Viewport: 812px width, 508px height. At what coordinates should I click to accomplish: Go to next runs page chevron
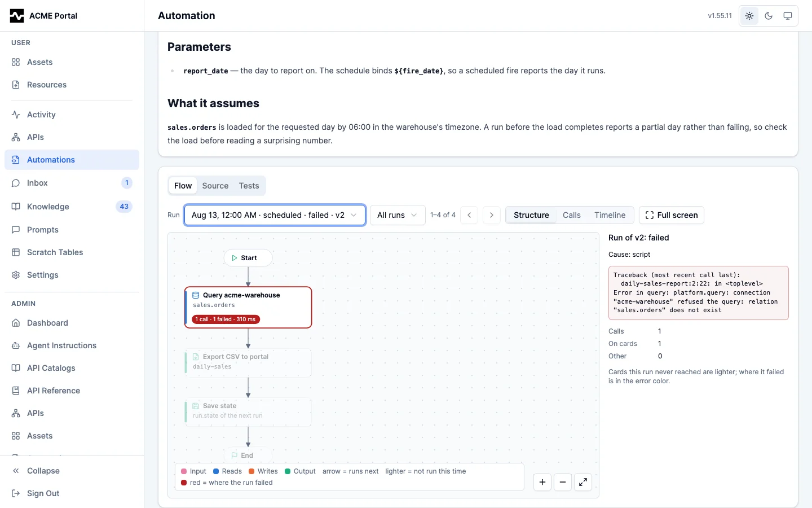(492, 215)
